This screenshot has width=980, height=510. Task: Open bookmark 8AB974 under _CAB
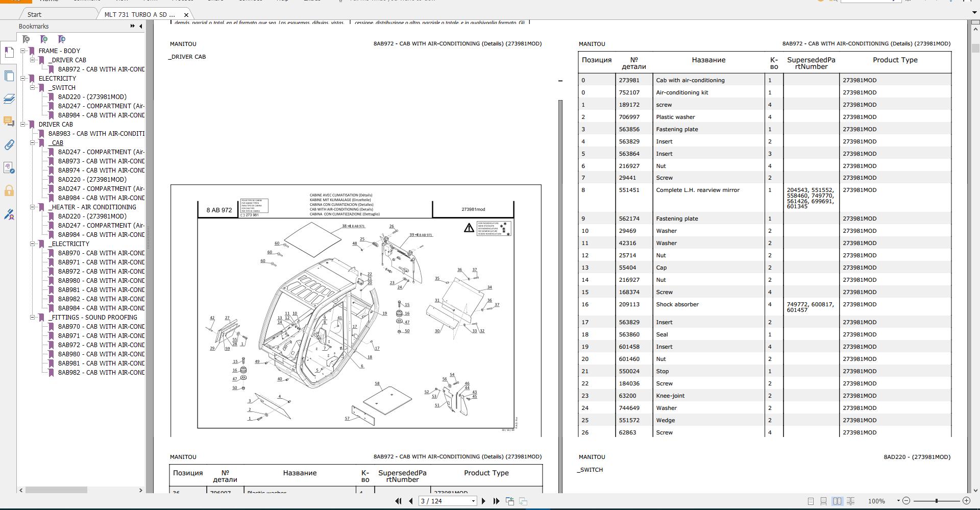[x=101, y=170]
